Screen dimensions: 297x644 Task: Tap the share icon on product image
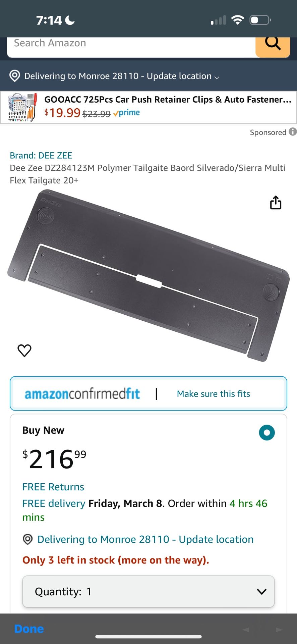[276, 203]
